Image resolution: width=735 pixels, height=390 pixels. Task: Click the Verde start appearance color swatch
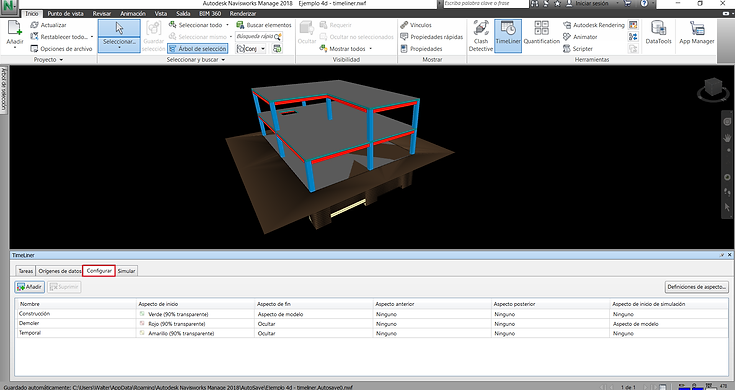click(142, 314)
